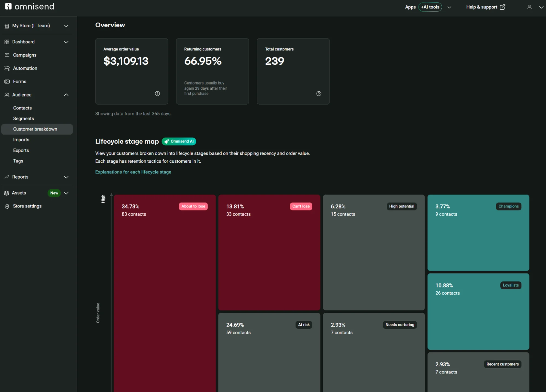
Task: Click the store icon beside My Store
Action: point(7,26)
